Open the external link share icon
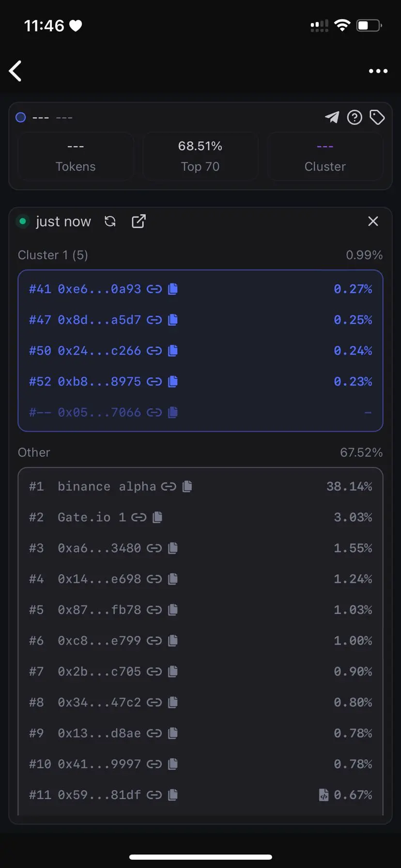 [139, 221]
